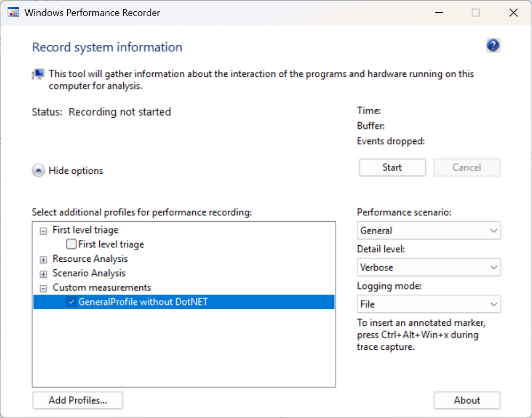Close the Windows Performance Recorder window
The height and width of the screenshot is (418, 532).
513,13
